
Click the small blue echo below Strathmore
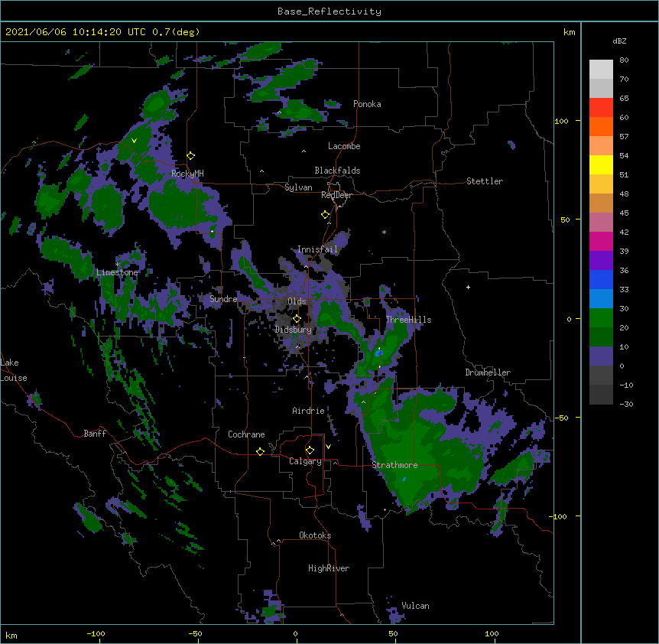pyautogui.click(x=404, y=480)
